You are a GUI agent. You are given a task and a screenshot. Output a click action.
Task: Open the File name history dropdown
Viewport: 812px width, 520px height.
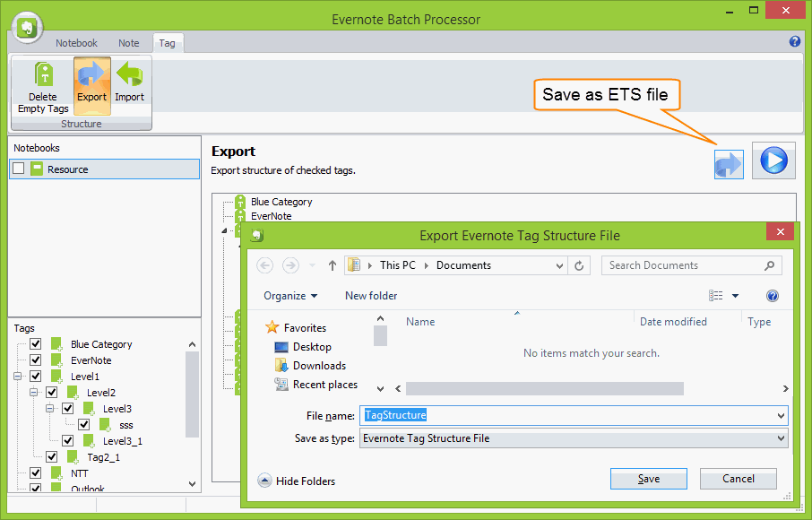click(x=781, y=415)
